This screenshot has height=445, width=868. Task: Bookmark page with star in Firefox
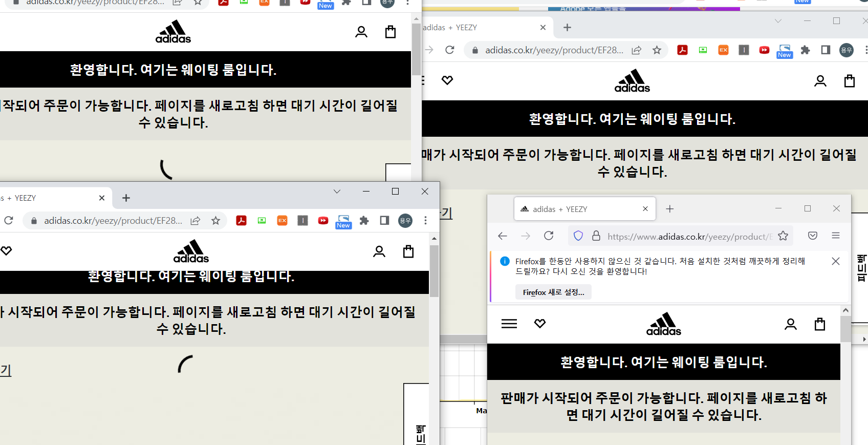click(x=783, y=236)
